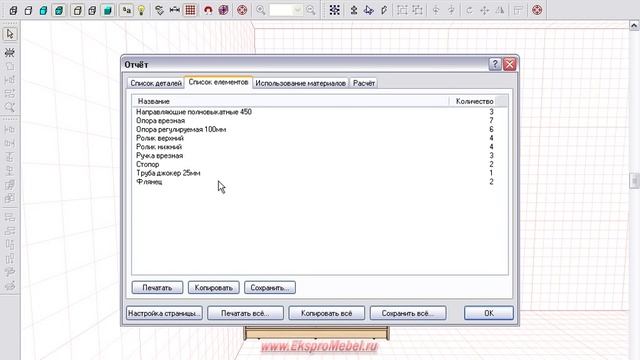
Task: Click the Копировать всё button
Action: (x=327, y=313)
